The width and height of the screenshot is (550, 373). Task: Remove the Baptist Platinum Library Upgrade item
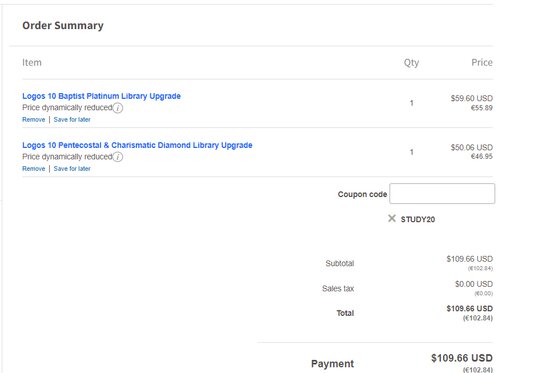[x=34, y=119]
